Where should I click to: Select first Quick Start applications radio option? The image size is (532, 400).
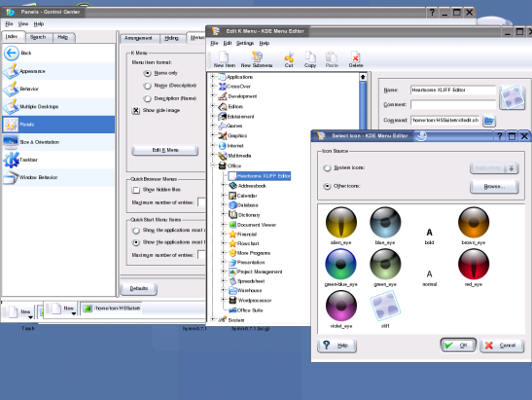click(x=136, y=231)
